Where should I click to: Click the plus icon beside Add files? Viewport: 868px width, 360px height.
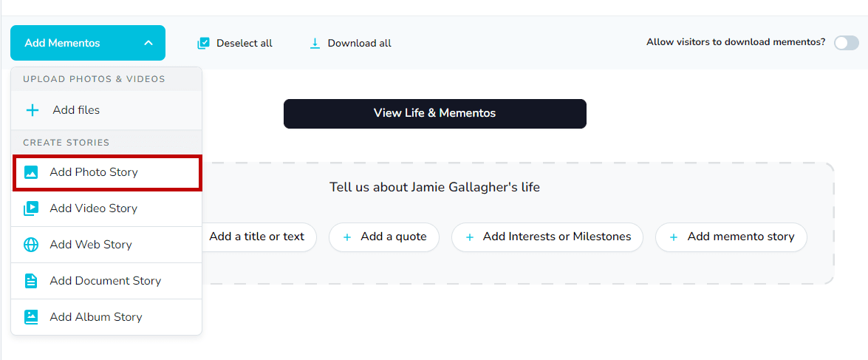33,110
